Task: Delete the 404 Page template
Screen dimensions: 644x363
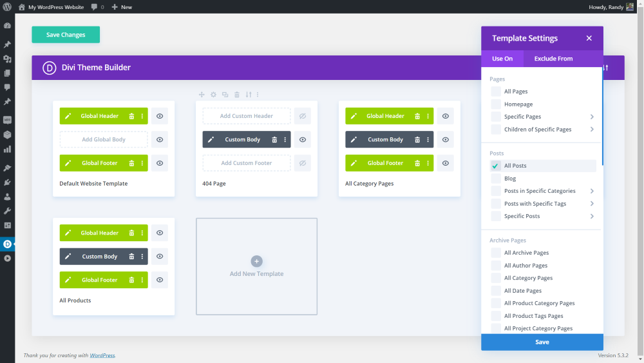Action: (237, 95)
